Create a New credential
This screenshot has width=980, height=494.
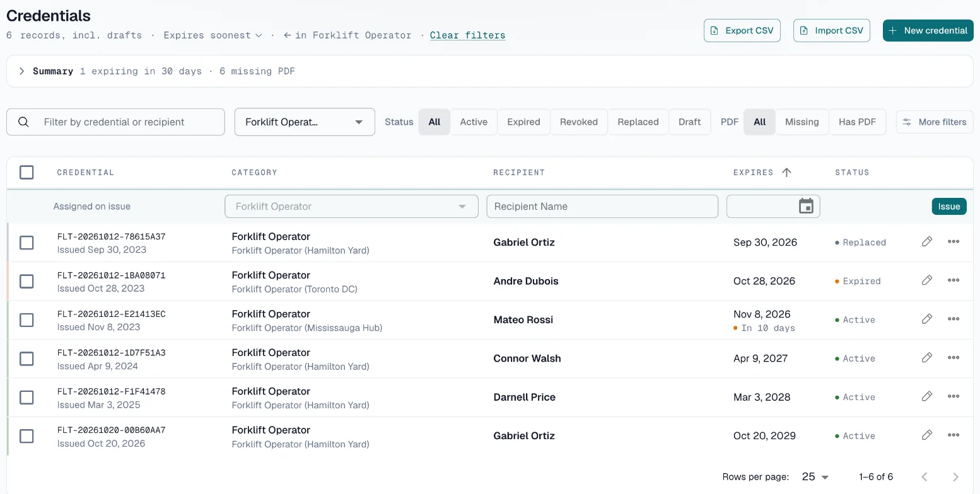point(928,30)
